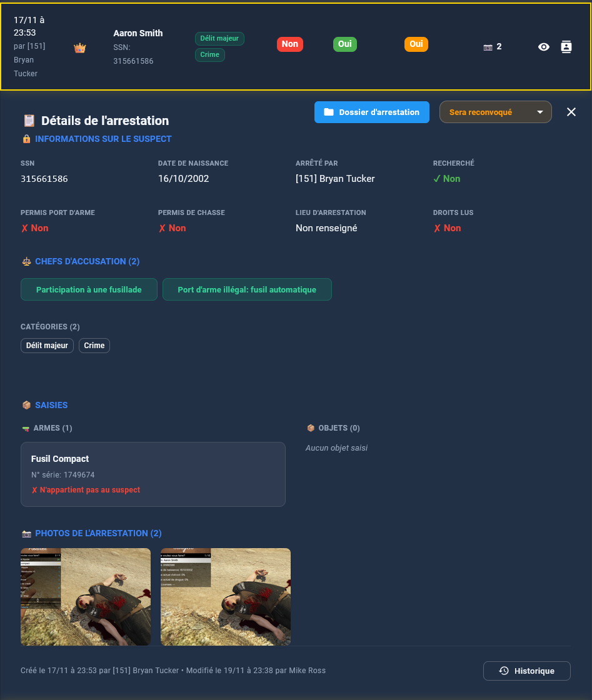Open the Dossier d'arrestation folder button
The width and height of the screenshot is (592, 700).
(x=371, y=112)
